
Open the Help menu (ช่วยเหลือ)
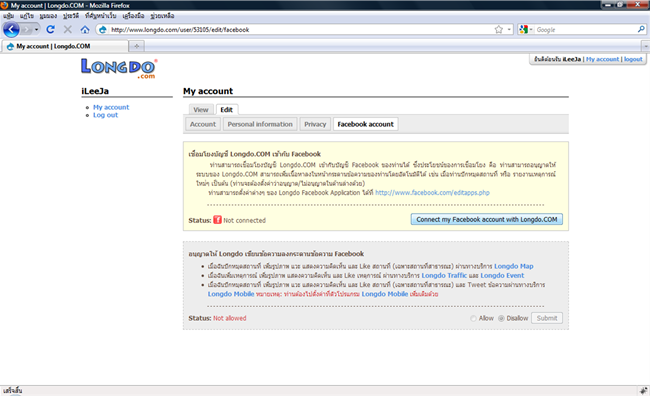pyautogui.click(x=162, y=16)
